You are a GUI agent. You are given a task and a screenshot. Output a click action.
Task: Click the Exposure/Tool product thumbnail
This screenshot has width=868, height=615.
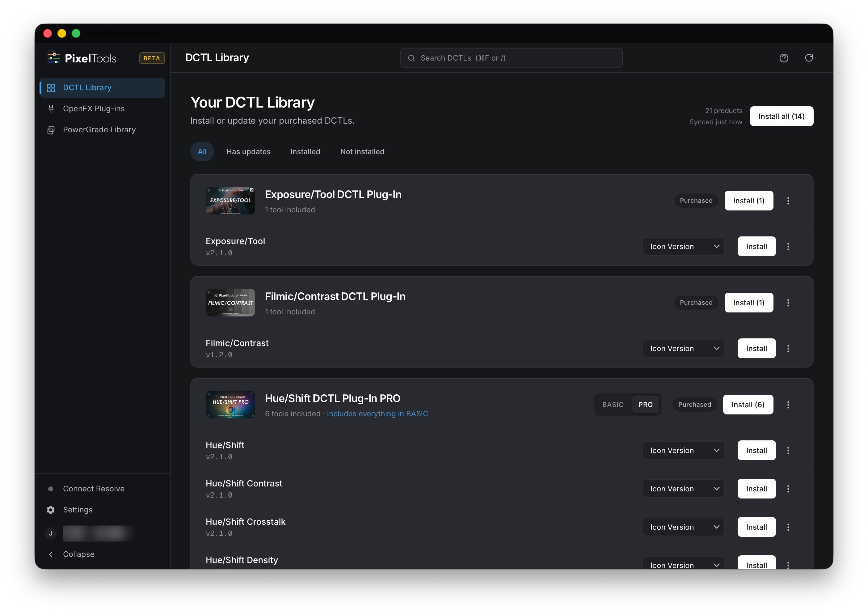230,200
